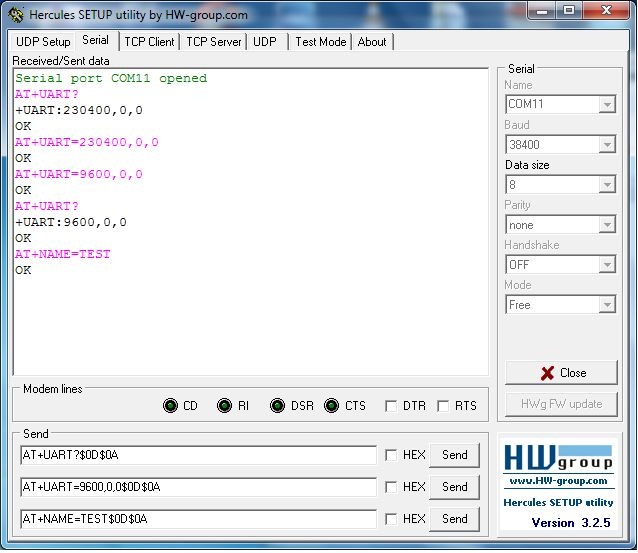
Task: Switch to the UDP Setup tab
Action: pos(43,42)
